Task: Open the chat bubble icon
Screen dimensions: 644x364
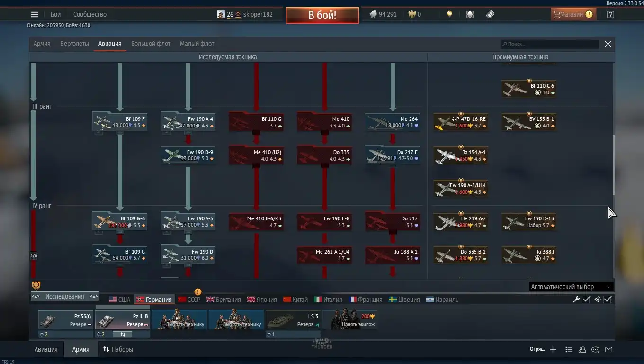Action: (596, 350)
